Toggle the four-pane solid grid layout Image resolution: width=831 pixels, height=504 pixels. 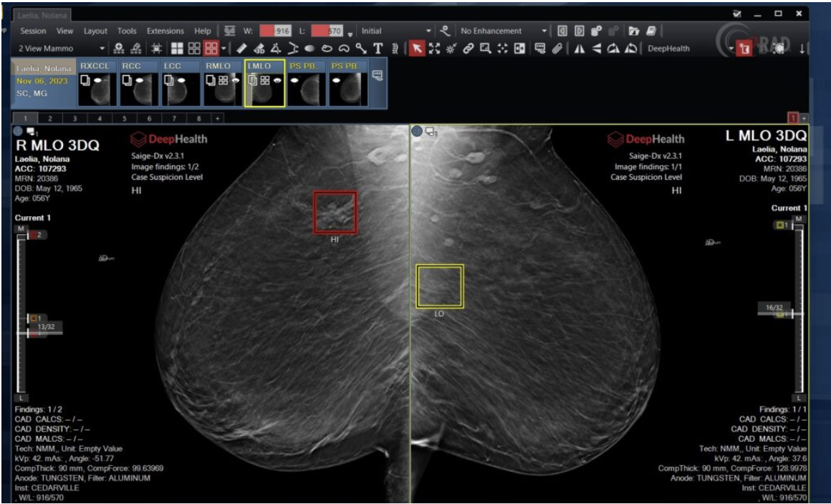coord(177,49)
